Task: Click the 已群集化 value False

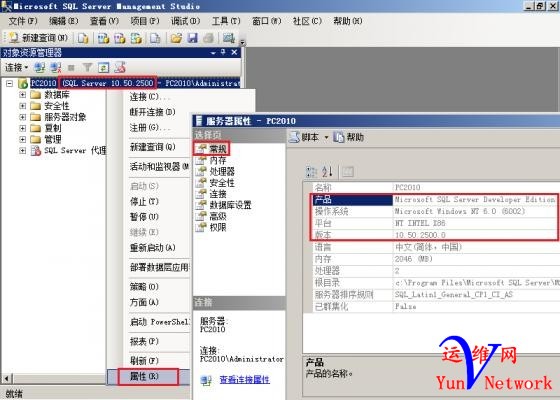Action: (x=405, y=306)
